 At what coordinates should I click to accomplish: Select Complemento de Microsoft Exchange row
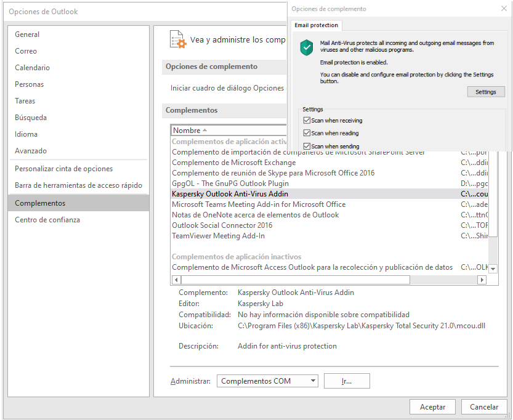click(330, 163)
